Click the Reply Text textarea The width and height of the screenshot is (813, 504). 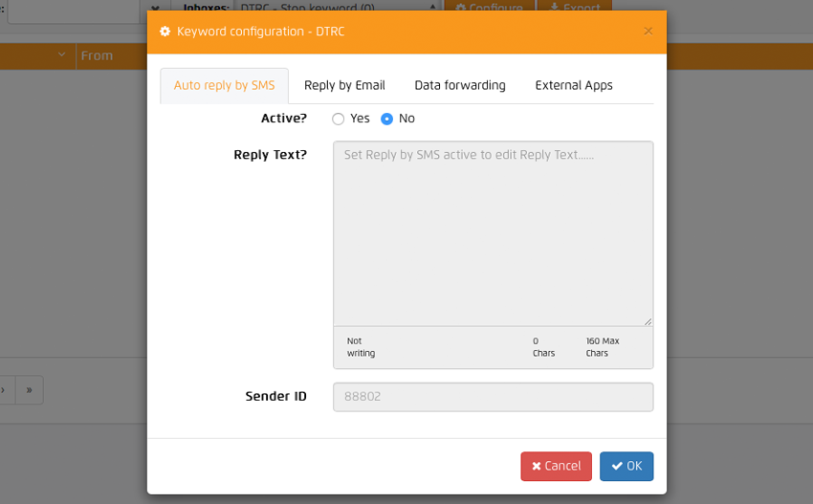click(x=494, y=233)
